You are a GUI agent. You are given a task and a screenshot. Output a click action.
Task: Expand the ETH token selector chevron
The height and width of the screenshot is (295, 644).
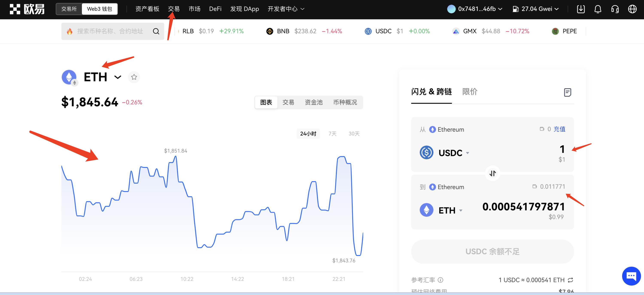(118, 77)
